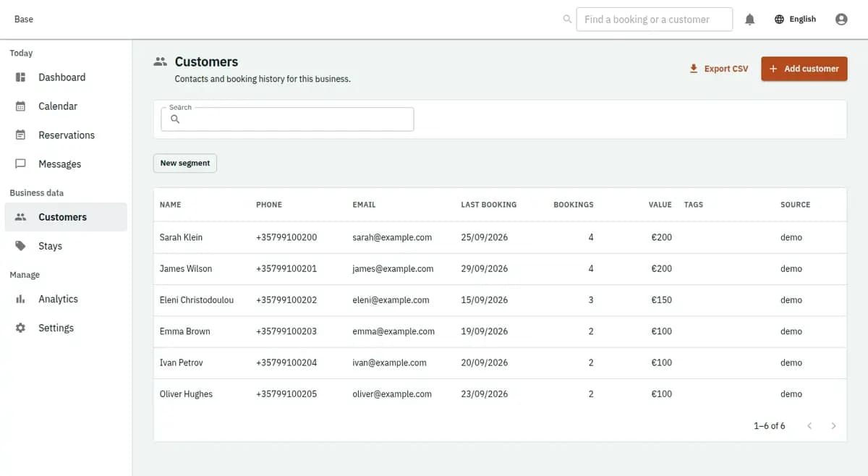
Task: Click the globe language icon
Action: (779, 20)
